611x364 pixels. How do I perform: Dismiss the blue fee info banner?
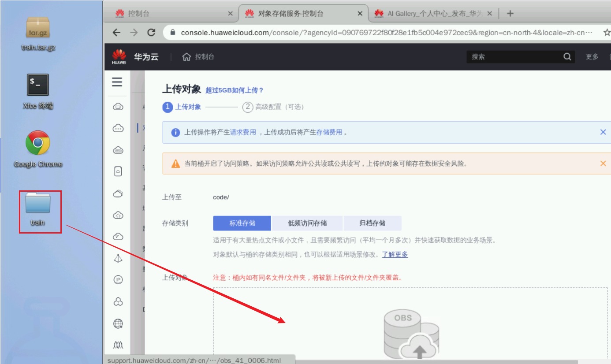[603, 132]
